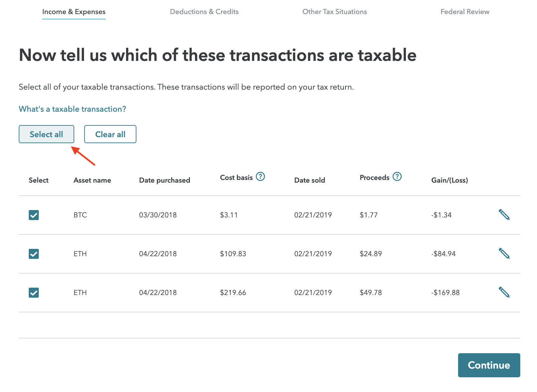
Task: Click the Select all button
Action: coord(46,134)
